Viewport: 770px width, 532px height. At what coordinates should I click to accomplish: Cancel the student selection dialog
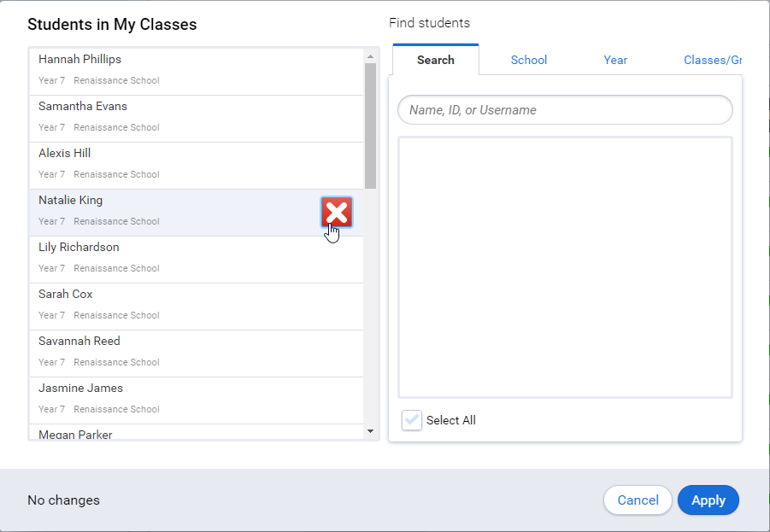(638, 500)
